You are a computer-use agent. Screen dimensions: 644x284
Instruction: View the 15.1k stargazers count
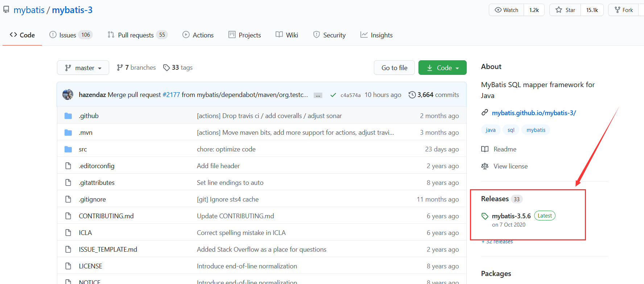pyautogui.click(x=592, y=10)
